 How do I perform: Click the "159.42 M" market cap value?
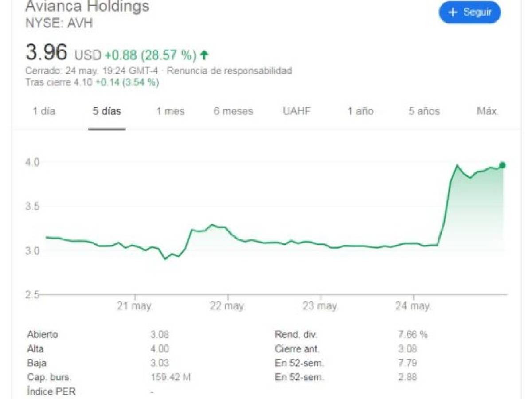coord(171,377)
